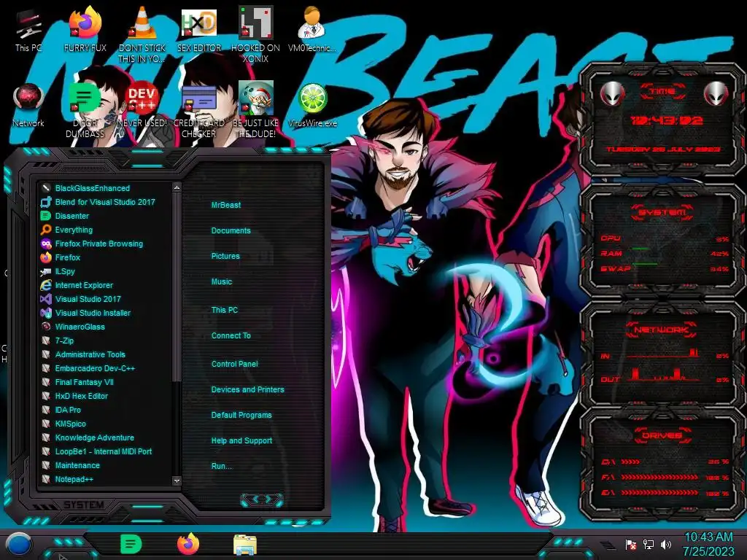747x560 pixels.
Task: Open Dissenter from the taskbar
Action: [131, 544]
